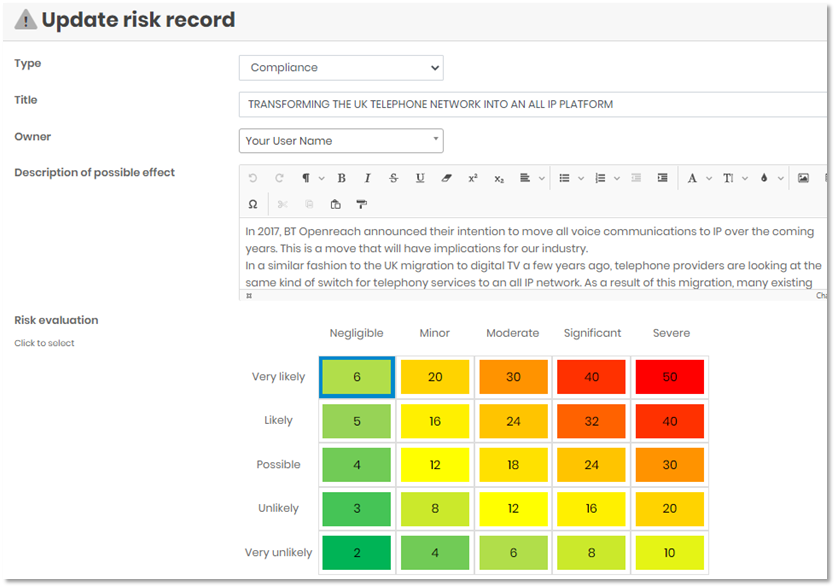836x588 pixels.
Task: Insert a special character with the omega icon
Action: click(x=253, y=204)
